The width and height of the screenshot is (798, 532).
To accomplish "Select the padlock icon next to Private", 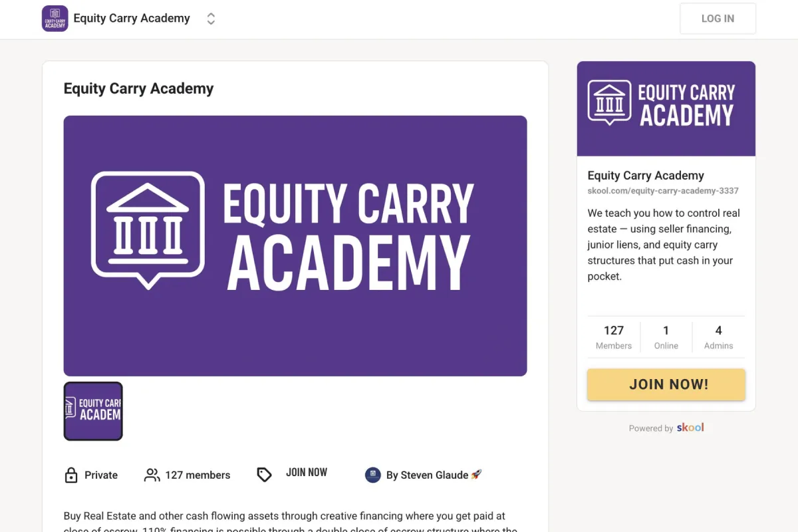I will pyautogui.click(x=70, y=475).
